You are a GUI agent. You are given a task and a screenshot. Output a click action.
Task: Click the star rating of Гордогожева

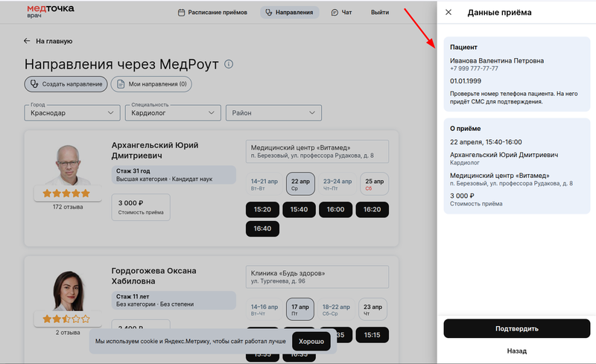(x=66, y=319)
